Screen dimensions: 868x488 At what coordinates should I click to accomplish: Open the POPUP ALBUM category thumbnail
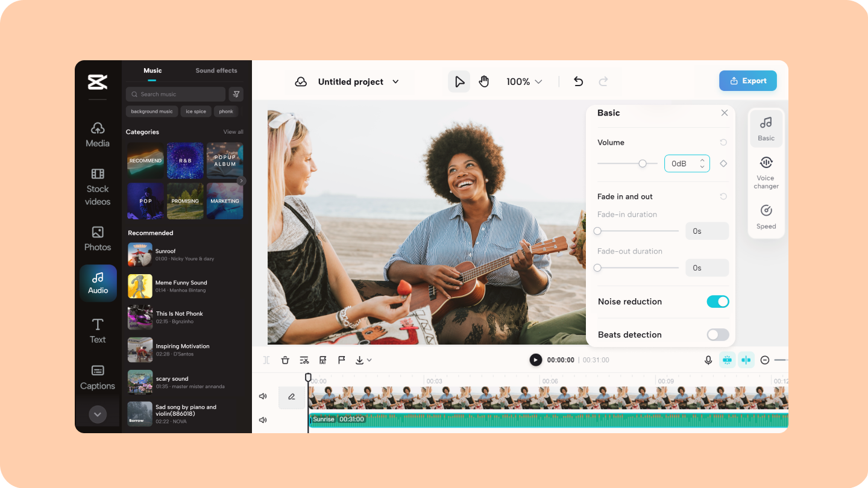[x=225, y=160]
